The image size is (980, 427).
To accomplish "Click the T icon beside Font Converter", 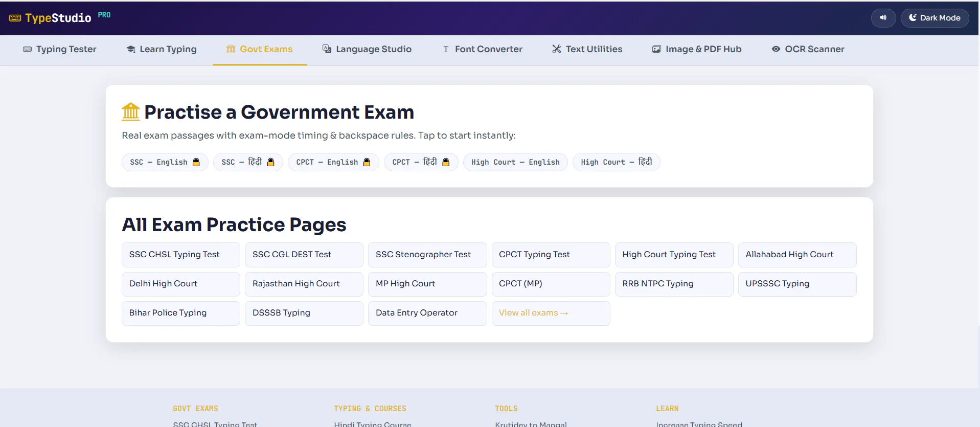I will click(446, 49).
